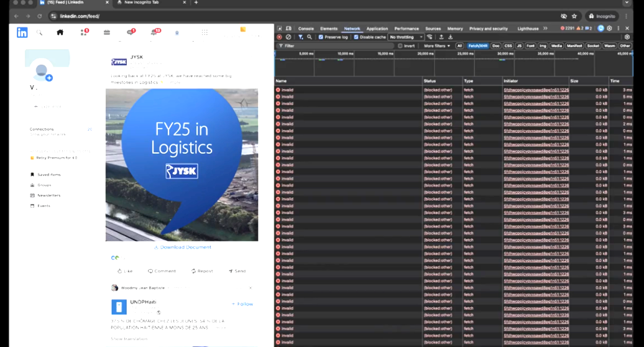Image resolution: width=644 pixels, height=347 pixels.
Task: Like the JYSK post
Action: point(125,271)
